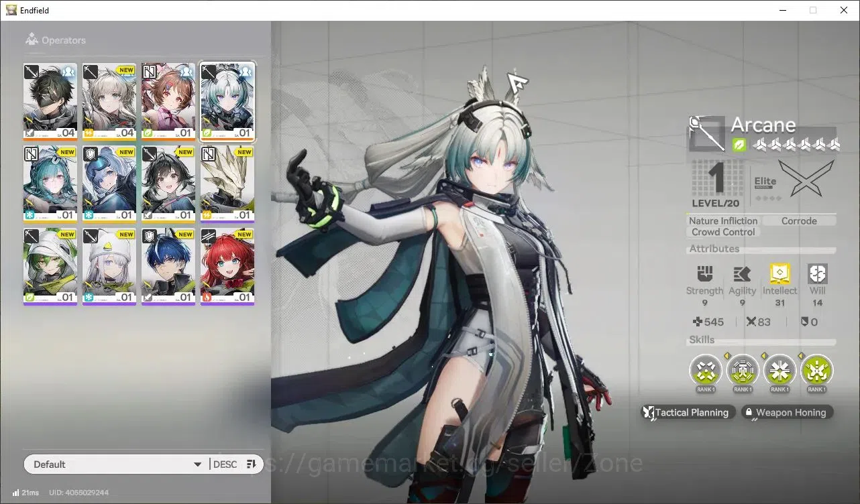The image size is (860, 504).
Task: Click the Endfield app icon in title bar
Action: point(11,10)
